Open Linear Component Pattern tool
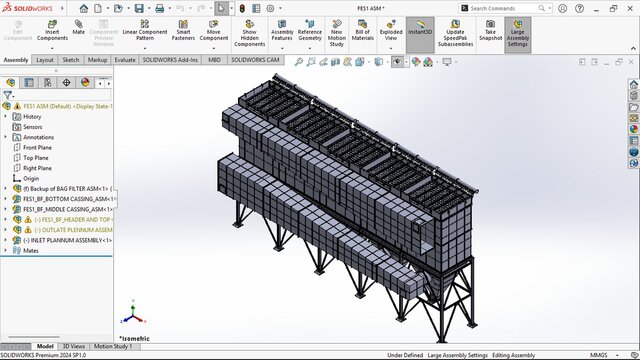640x360 pixels. click(x=144, y=30)
